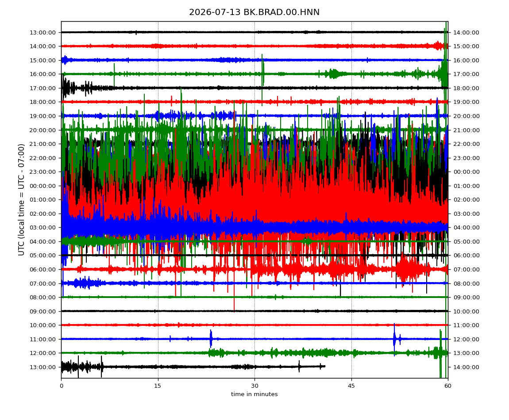Click the x-axis tick label 15
509x420 pixels.
158,386
